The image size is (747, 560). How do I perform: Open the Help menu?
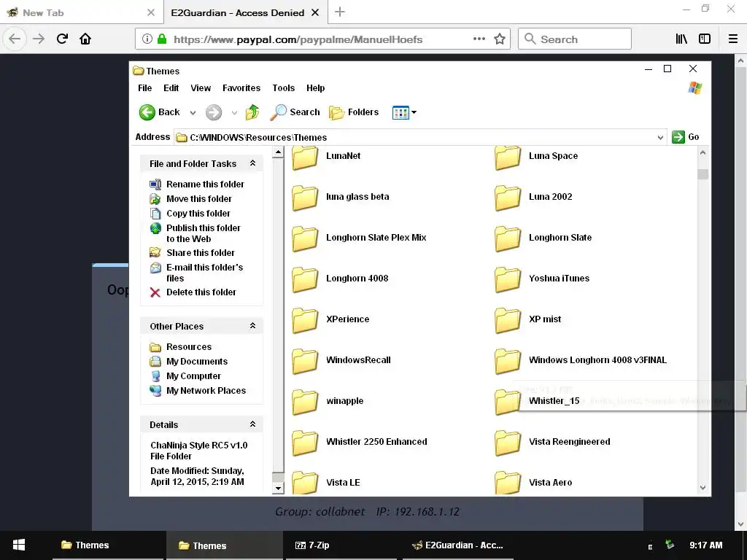coord(315,88)
